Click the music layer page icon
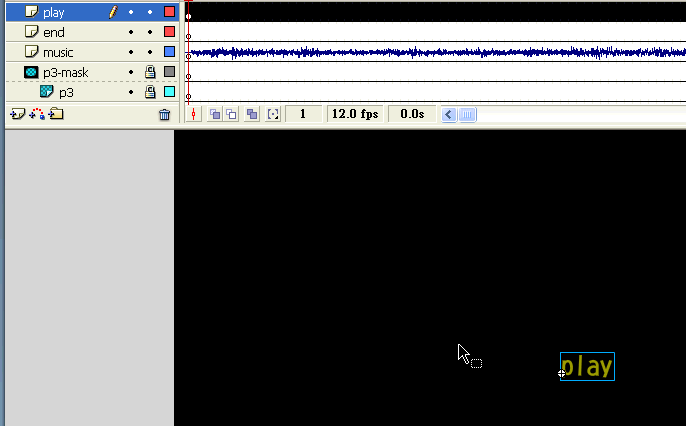 tap(32, 52)
